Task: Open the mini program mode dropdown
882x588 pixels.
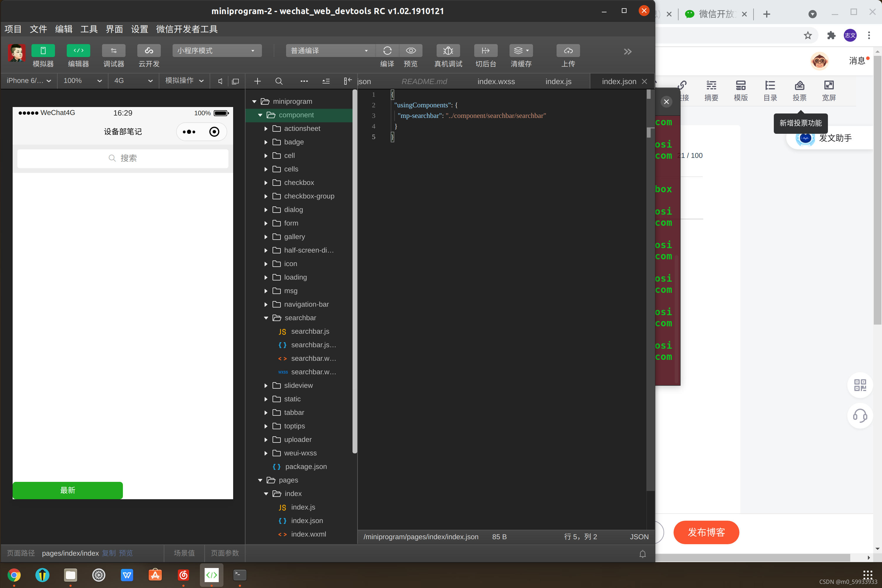Action: pyautogui.click(x=217, y=51)
